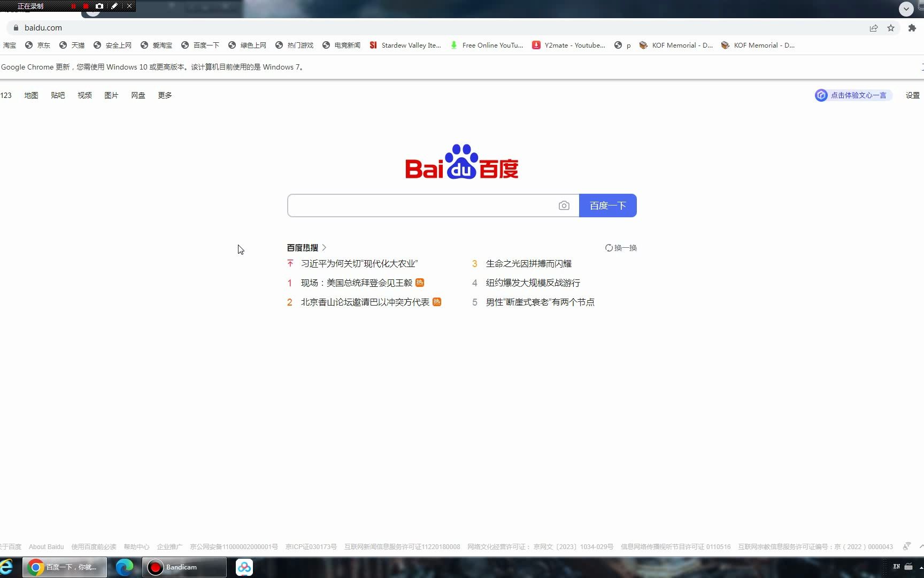
Task: Open hot search 北京香山论坛邀请巴以冲突方代表
Action: point(365,302)
